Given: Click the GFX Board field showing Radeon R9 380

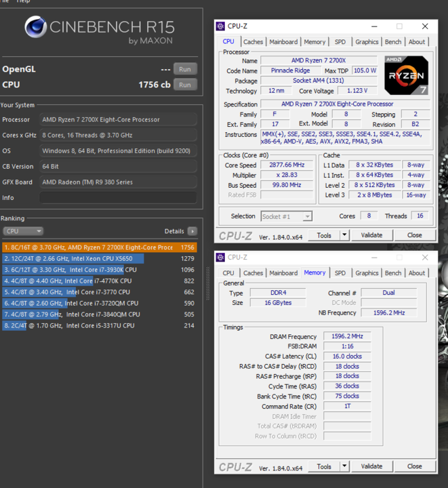Looking at the screenshot, I should tap(118, 182).
